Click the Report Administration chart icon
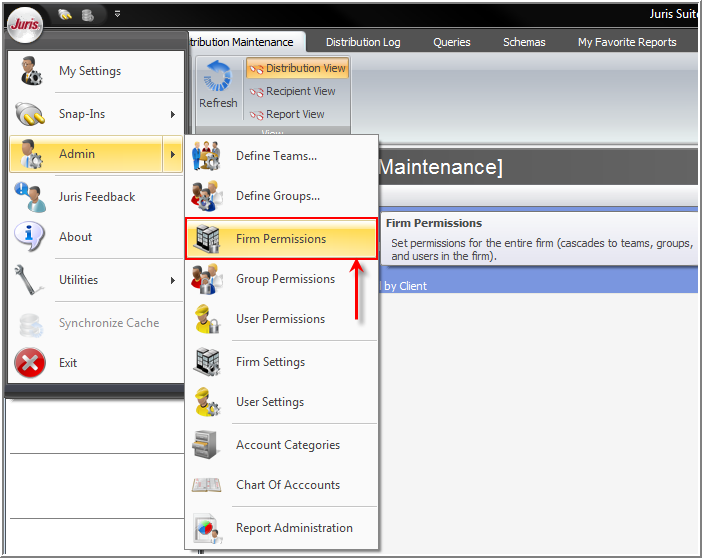702x558 pixels. coord(207,528)
